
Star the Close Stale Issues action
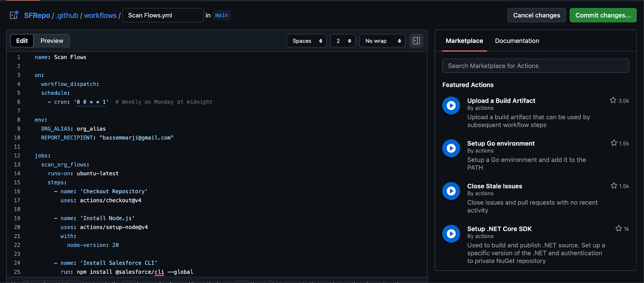(614, 185)
